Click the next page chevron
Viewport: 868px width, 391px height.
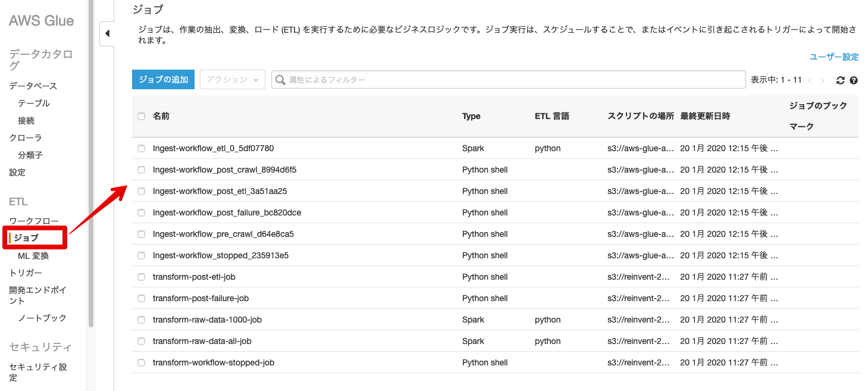click(x=823, y=80)
